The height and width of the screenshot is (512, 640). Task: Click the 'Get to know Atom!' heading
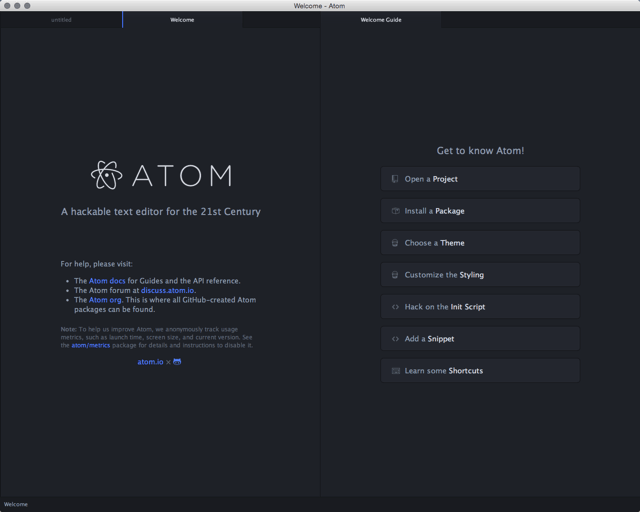click(480, 151)
